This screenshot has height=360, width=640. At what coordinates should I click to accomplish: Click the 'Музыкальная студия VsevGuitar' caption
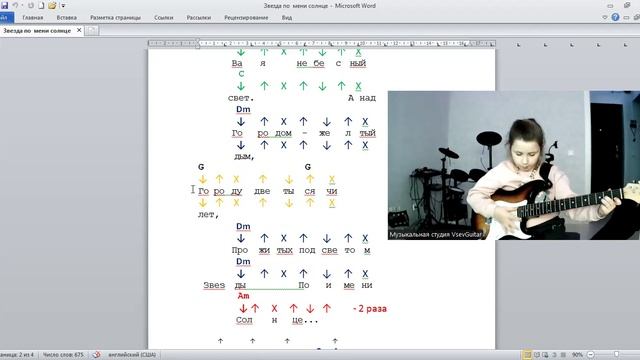pyautogui.click(x=436, y=235)
